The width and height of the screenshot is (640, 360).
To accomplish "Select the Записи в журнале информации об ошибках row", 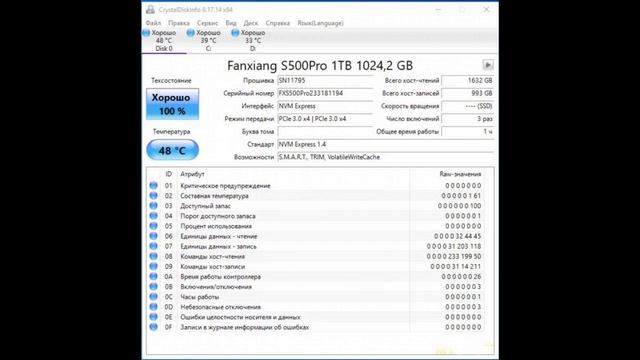I will (316, 327).
